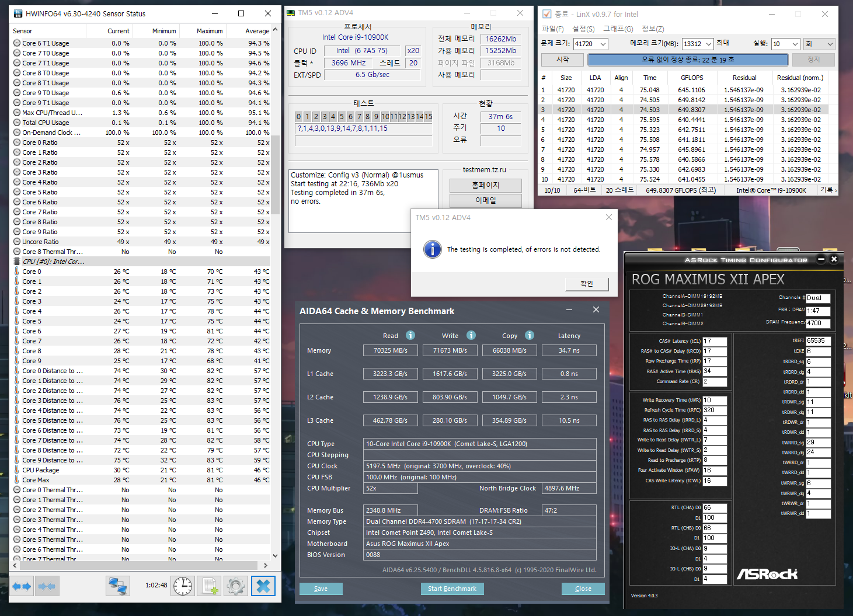The image size is (853, 616).
Task: Click the 시작 start button in LinX
Action: tap(563, 60)
